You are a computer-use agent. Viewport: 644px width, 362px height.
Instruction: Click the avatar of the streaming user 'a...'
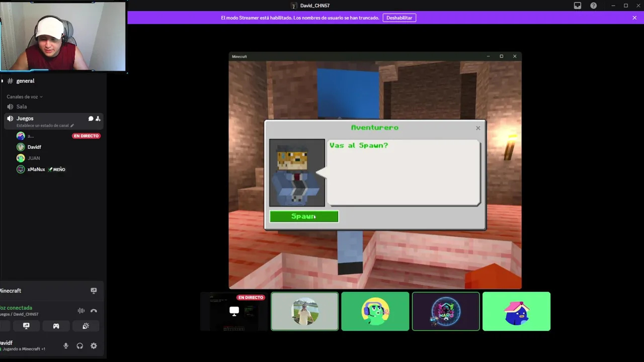click(x=21, y=136)
